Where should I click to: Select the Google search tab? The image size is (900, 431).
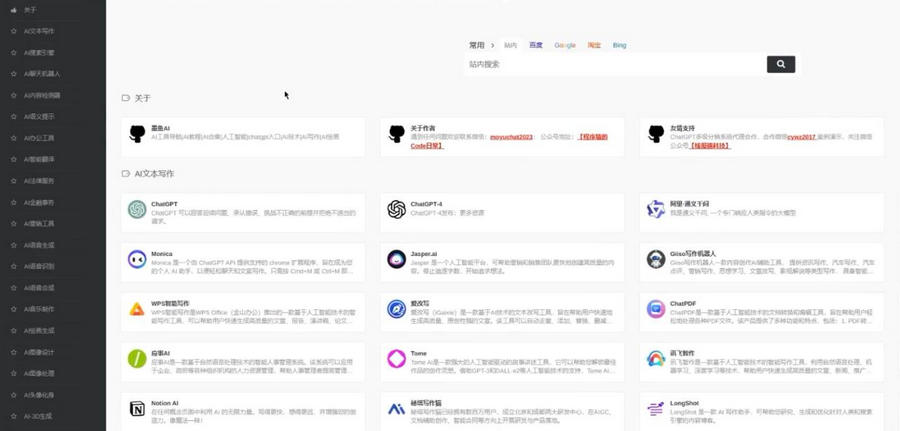(565, 45)
